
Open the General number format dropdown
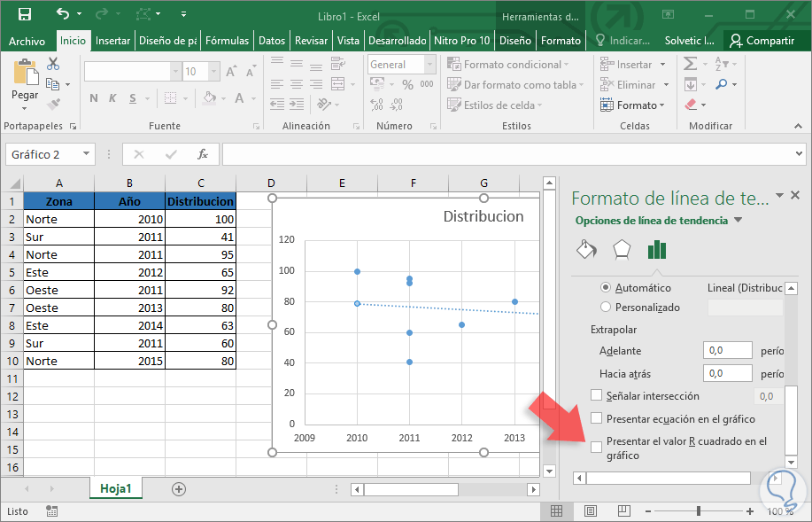coord(428,65)
